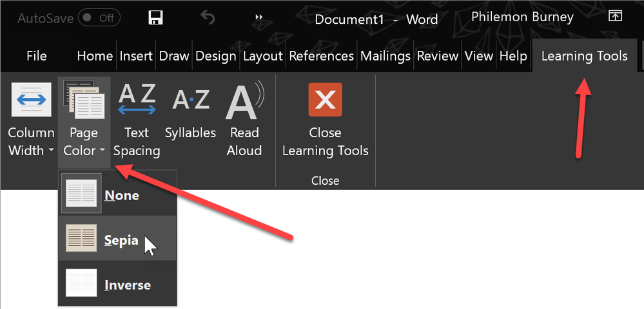
Task: Click the Undo arrow in the title bar
Action: pos(208,17)
